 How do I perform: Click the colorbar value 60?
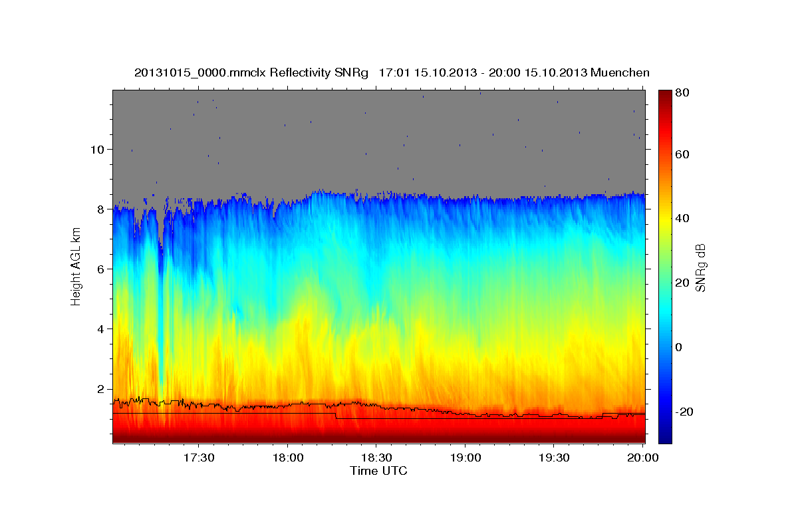(x=682, y=154)
